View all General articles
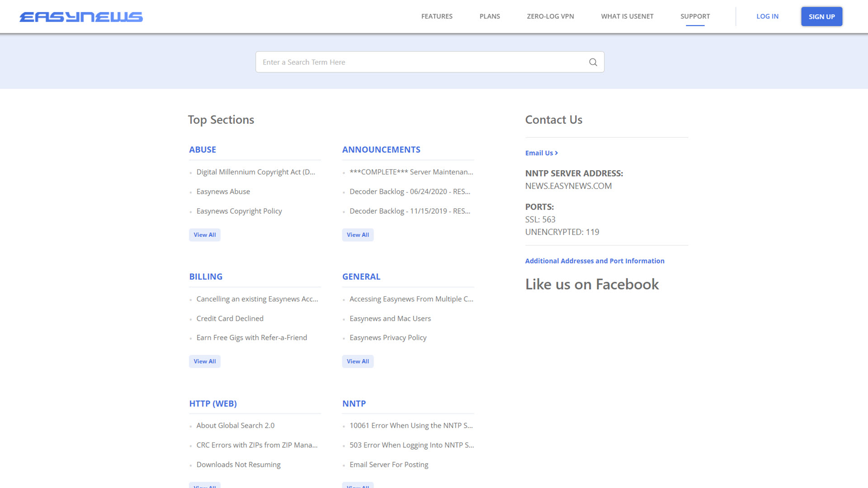This screenshot has width=868, height=488. [358, 361]
